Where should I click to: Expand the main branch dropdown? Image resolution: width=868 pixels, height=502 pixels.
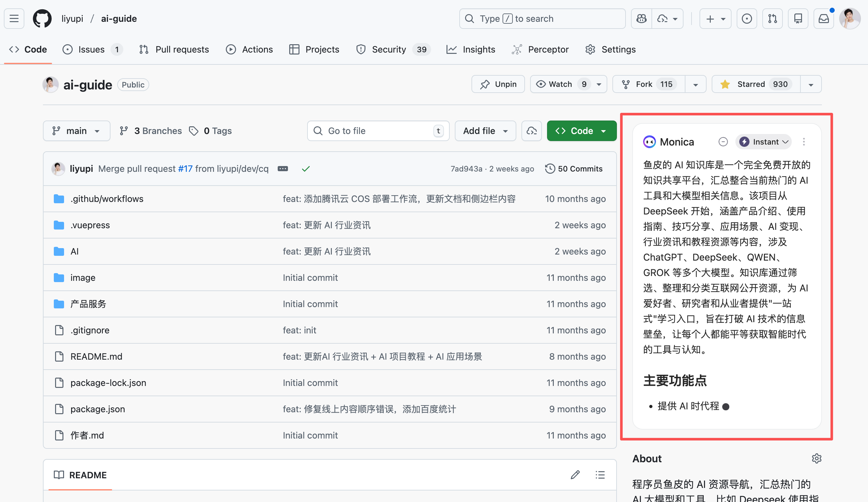click(x=77, y=131)
